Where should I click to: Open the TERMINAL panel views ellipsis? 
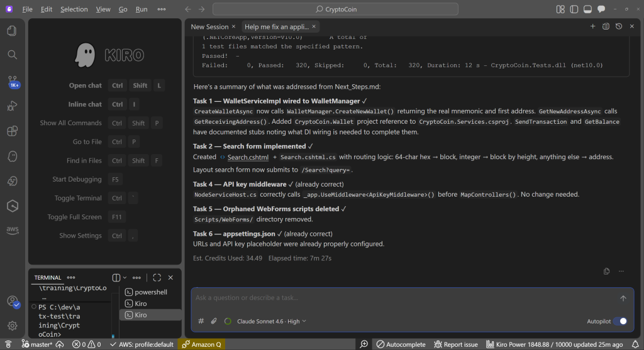(71, 278)
